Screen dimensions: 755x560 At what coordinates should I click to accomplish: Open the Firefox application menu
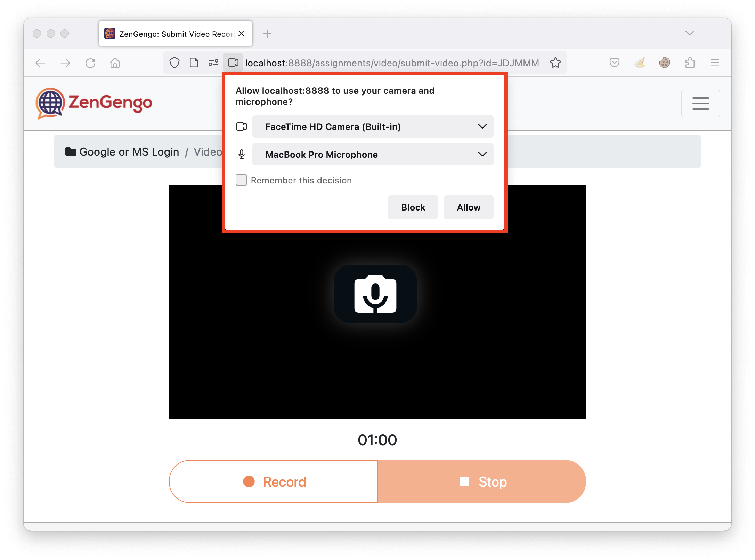point(714,63)
